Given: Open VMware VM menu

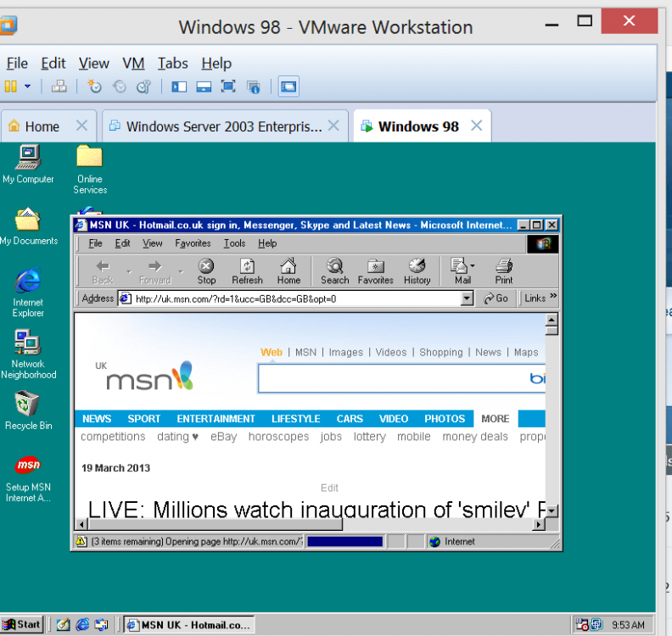Looking at the screenshot, I should (133, 64).
